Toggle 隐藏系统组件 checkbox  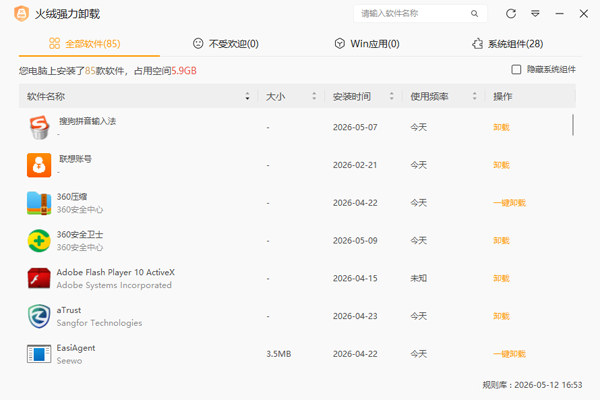coord(516,70)
